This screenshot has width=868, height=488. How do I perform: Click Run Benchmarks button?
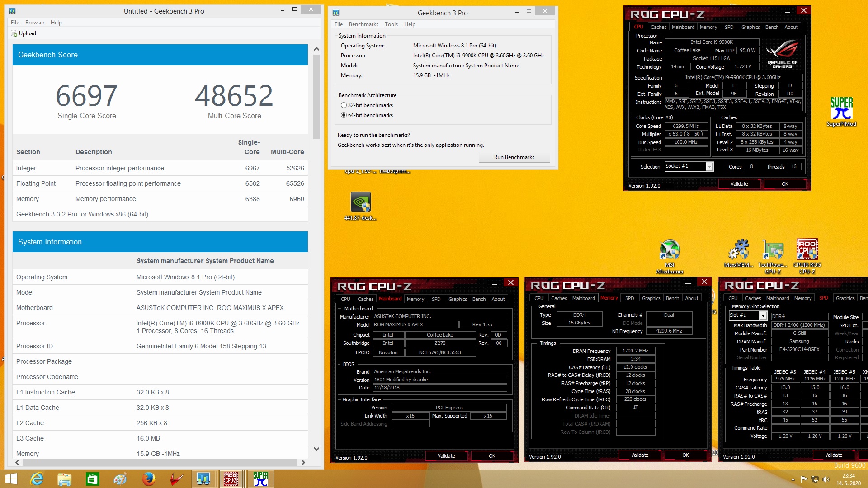point(514,157)
